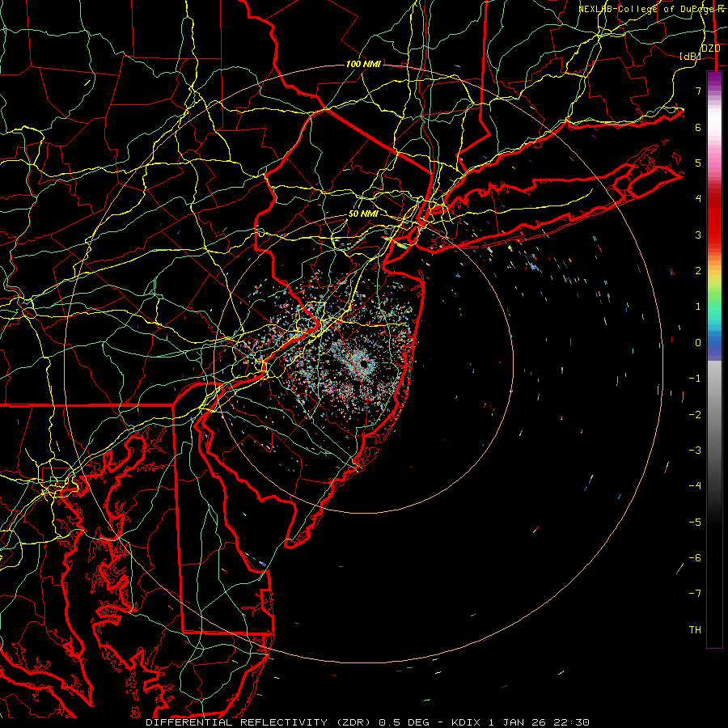
Task: Click the "-1" tick label on the color scale
Action: [x=695, y=378]
